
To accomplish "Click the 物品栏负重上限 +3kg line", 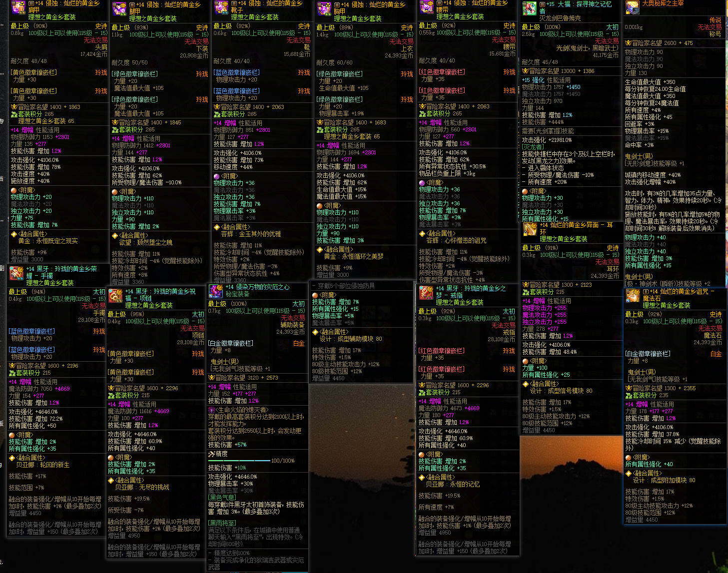I will pos(447,173).
